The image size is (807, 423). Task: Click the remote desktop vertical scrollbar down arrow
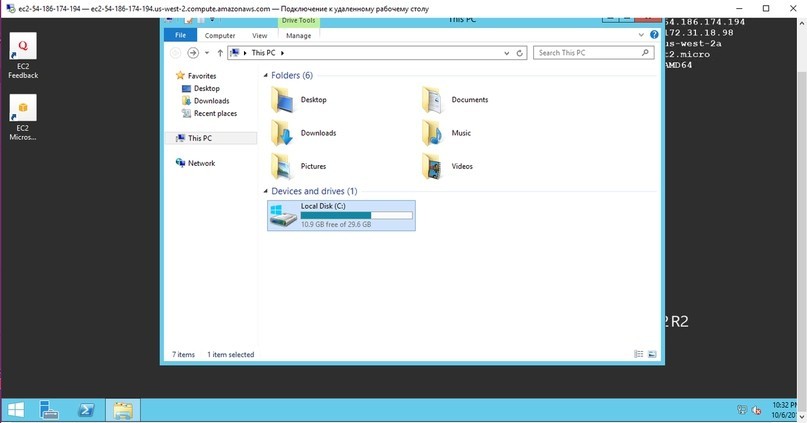click(x=802, y=415)
